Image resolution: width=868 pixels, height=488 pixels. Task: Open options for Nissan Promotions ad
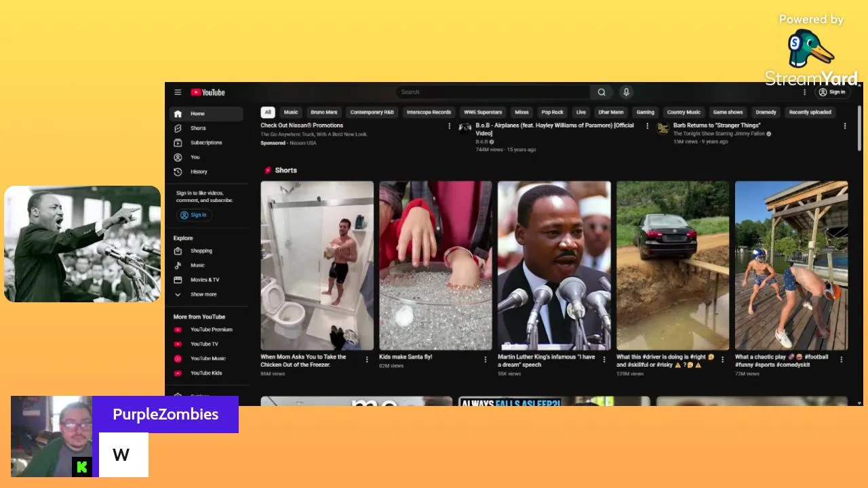(x=449, y=126)
